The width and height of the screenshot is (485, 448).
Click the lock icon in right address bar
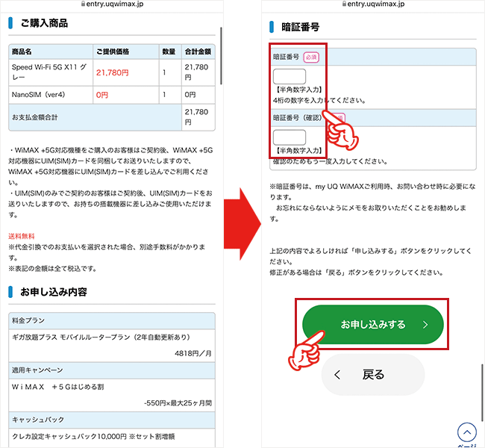tap(344, 4)
